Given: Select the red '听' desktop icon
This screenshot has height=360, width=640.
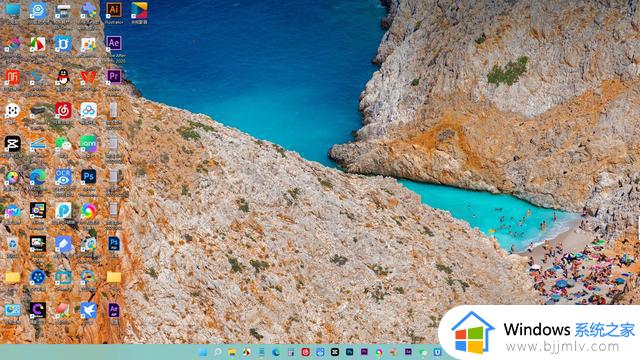Looking at the screenshot, I should point(12,77).
